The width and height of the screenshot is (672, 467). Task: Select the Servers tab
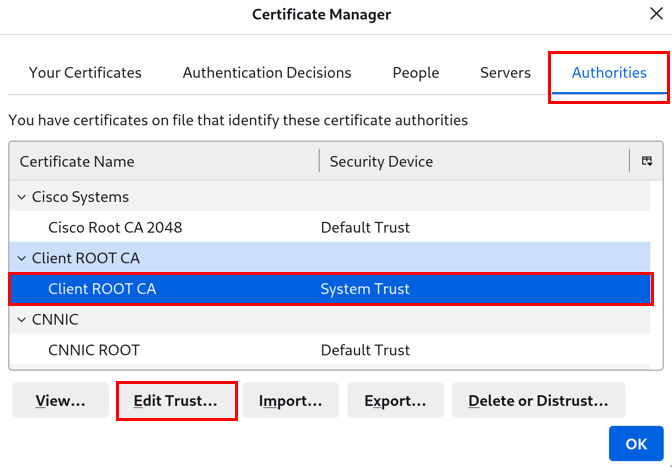pyautogui.click(x=505, y=73)
